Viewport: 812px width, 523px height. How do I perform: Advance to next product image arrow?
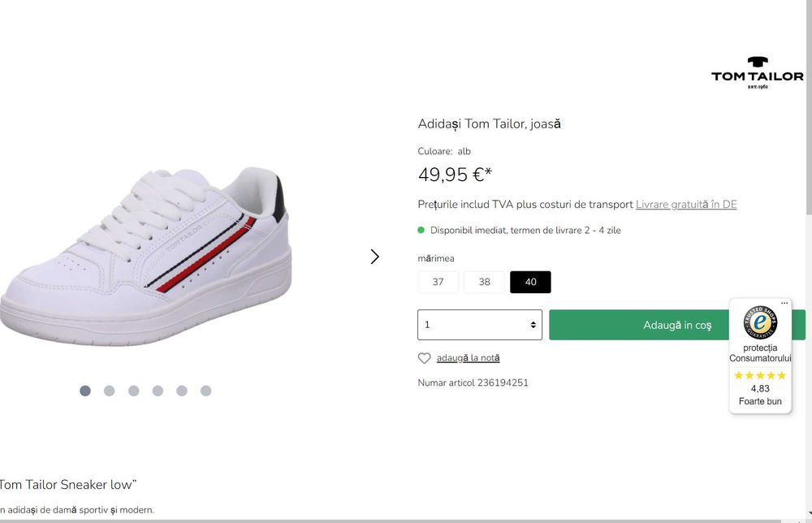(x=375, y=257)
